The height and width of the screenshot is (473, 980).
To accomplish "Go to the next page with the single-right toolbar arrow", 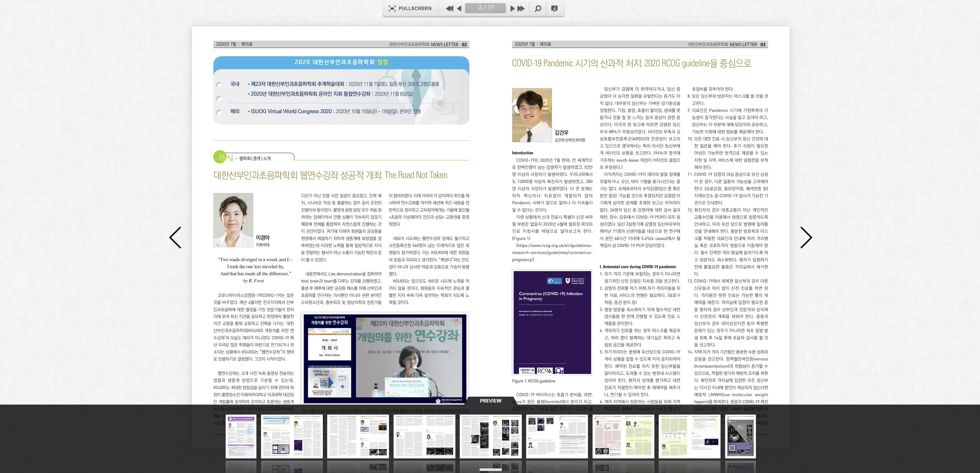I will point(513,8).
